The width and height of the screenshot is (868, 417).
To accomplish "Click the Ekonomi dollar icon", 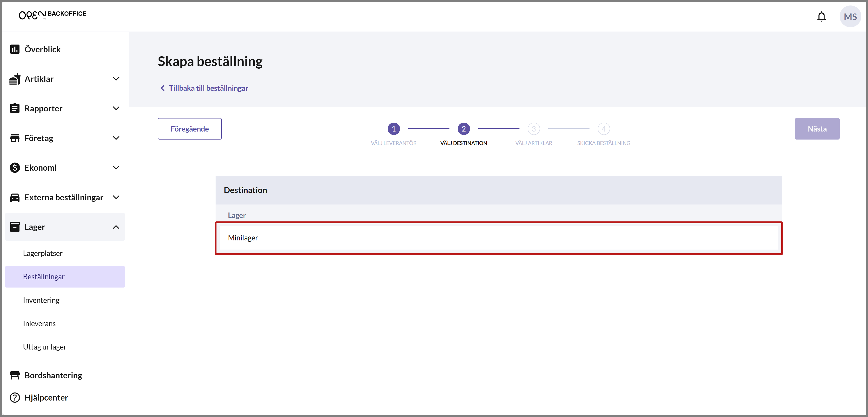I will coord(14,167).
